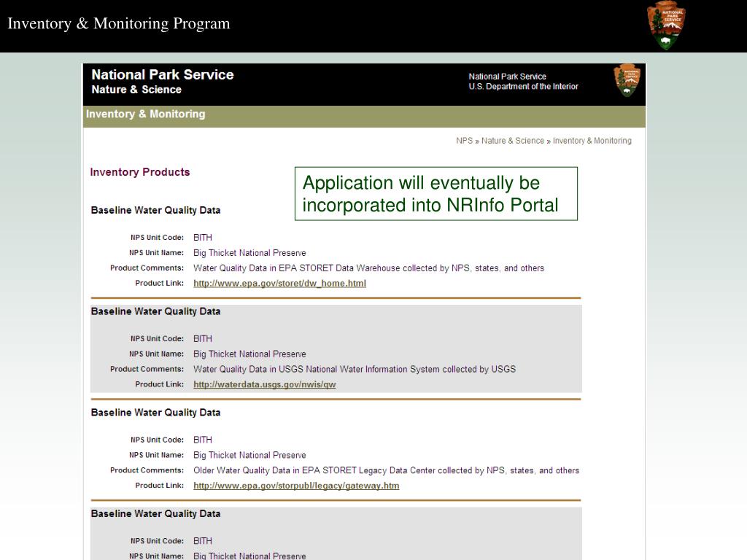Open the epa.gov storet dw_home.html link

coord(279,284)
